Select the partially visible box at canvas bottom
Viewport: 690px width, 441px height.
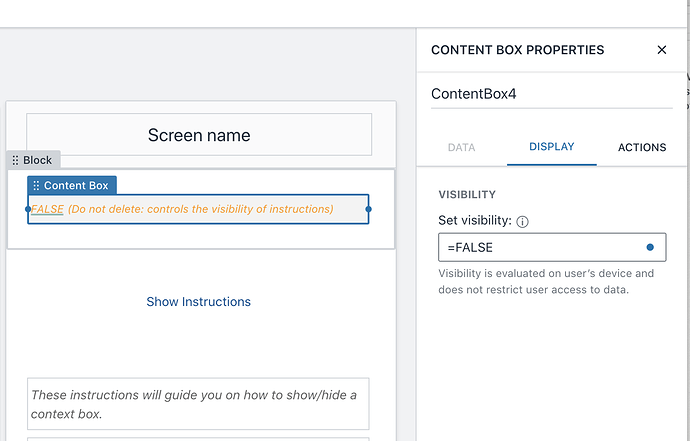click(x=198, y=438)
